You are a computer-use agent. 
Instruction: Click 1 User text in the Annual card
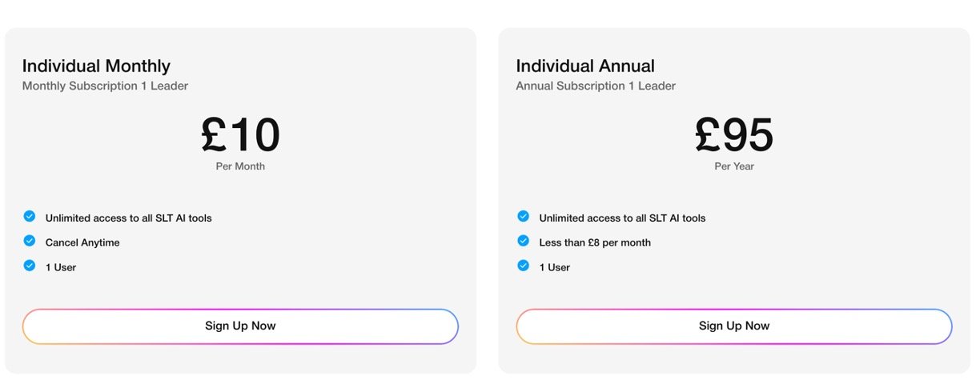pos(555,267)
